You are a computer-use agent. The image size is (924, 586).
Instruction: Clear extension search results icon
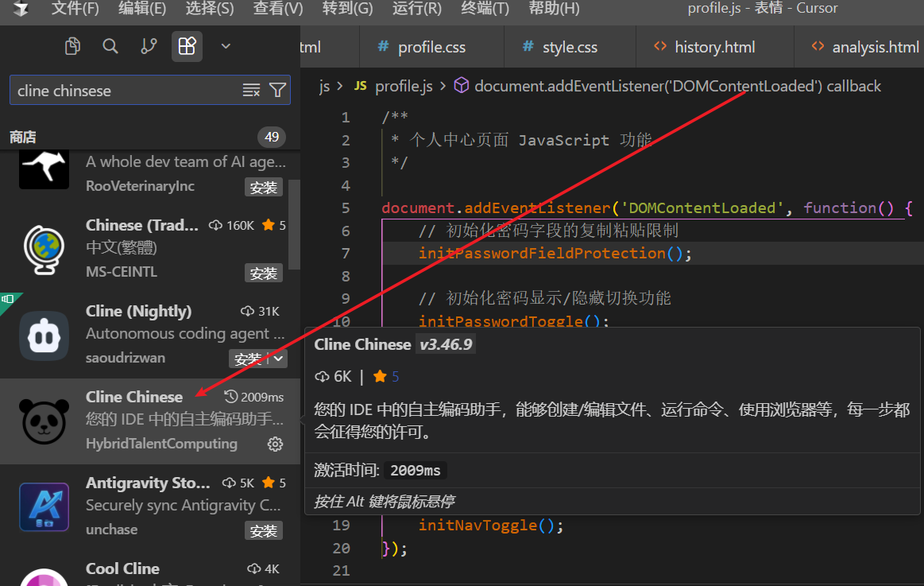click(251, 90)
